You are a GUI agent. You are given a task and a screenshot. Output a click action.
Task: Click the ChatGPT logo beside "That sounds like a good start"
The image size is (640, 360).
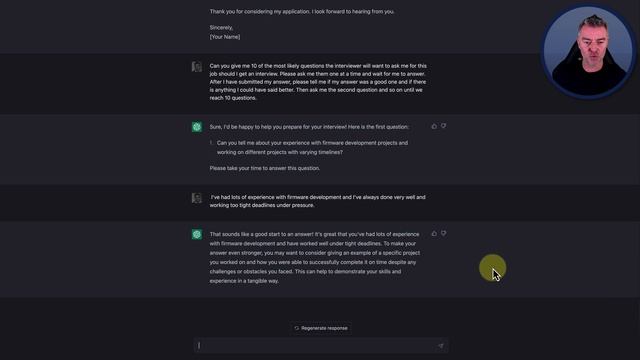197,234
